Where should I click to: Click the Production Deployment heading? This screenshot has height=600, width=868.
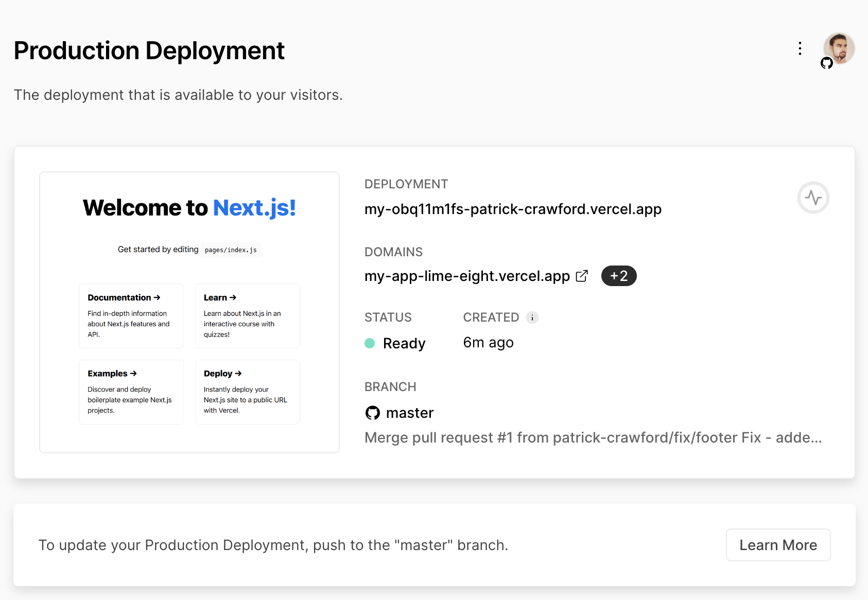149,51
